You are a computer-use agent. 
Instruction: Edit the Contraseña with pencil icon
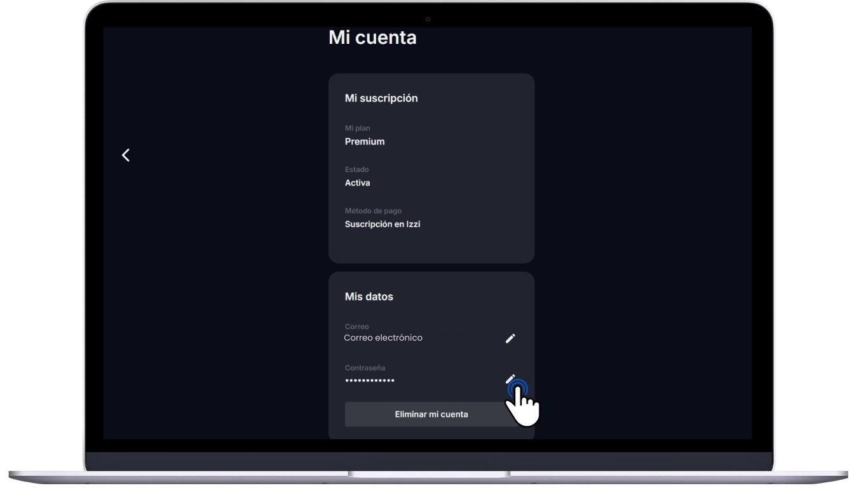510,379
